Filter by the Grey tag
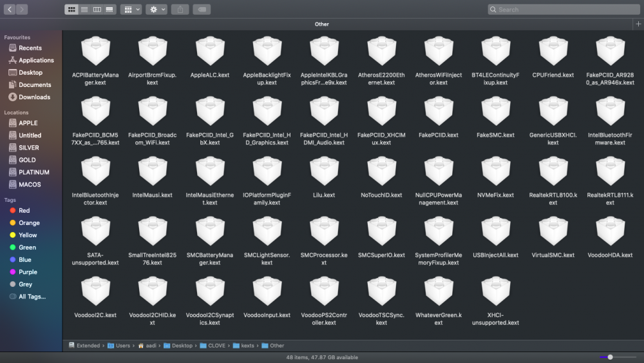644x363 pixels. pos(21,284)
